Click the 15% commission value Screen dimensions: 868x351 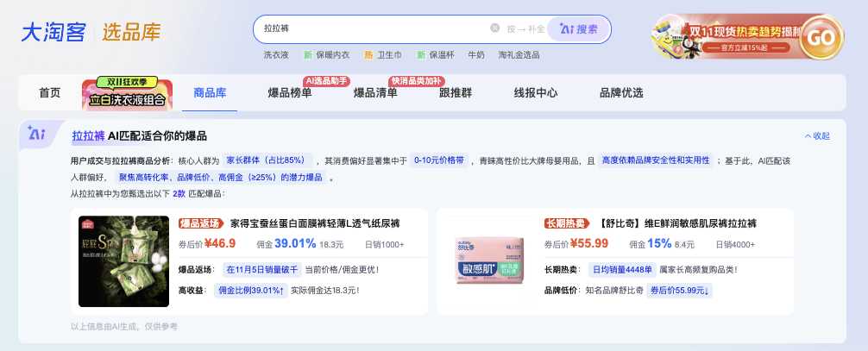coord(659,243)
